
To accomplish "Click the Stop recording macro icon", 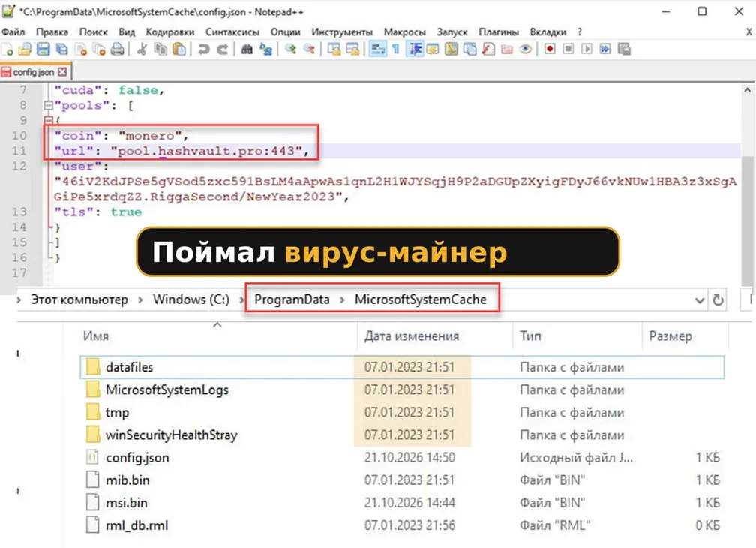I will coord(568,50).
